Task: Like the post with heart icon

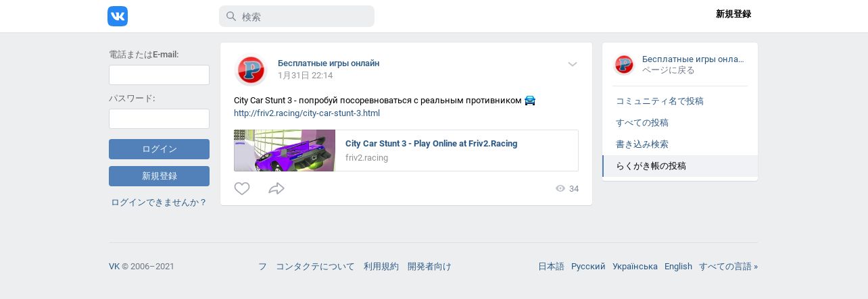Action: [x=242, y=189]
